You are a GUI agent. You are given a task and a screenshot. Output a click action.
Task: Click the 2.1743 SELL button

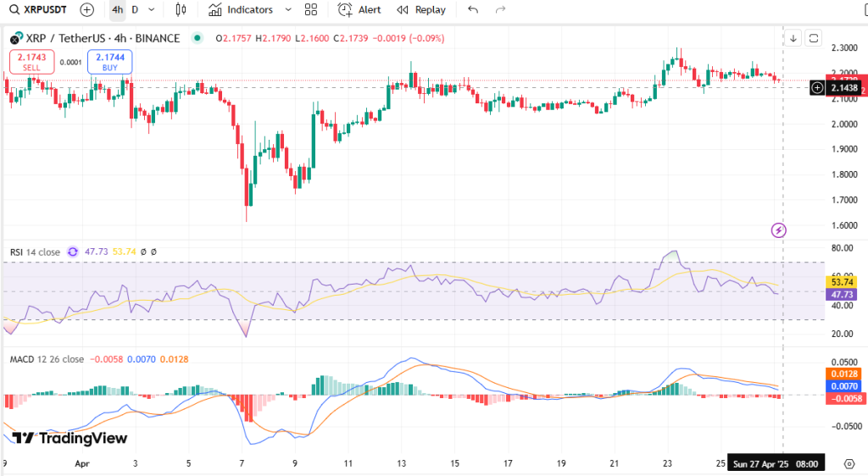point(31,62)
